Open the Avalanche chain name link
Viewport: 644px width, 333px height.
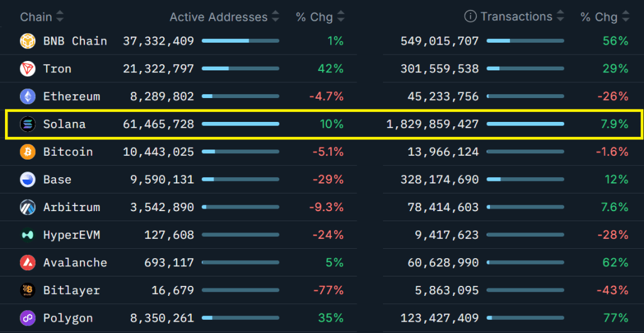tap(75, 263)
